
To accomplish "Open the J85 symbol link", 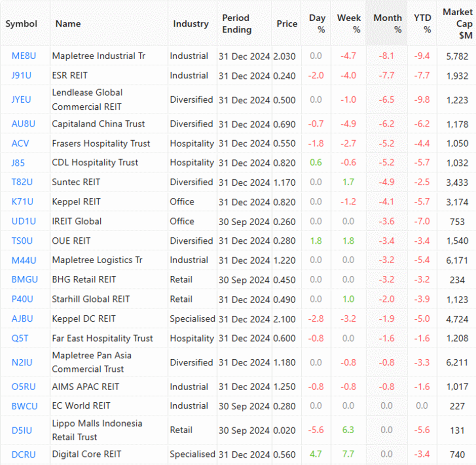I will [x=18, y=163].
